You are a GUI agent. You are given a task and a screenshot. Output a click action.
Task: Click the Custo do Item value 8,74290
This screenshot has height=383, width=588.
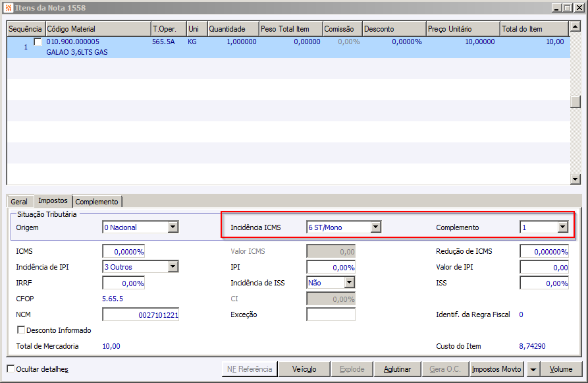532,346
